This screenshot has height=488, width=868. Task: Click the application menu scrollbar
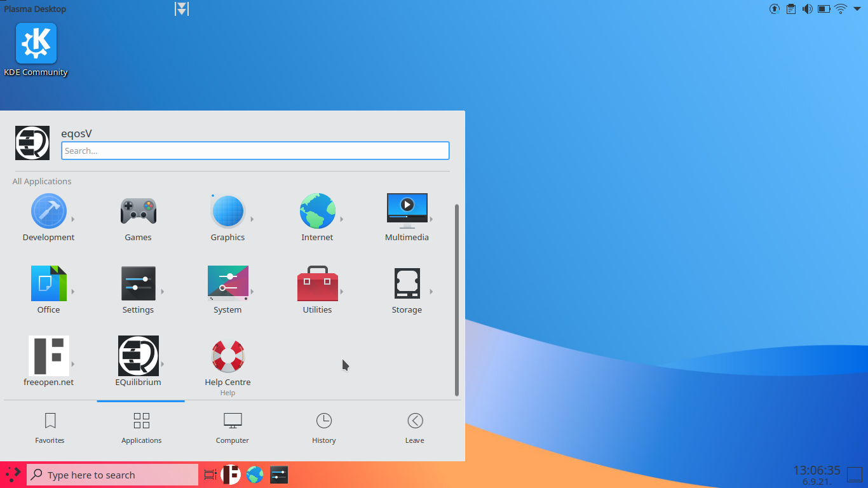457,300
